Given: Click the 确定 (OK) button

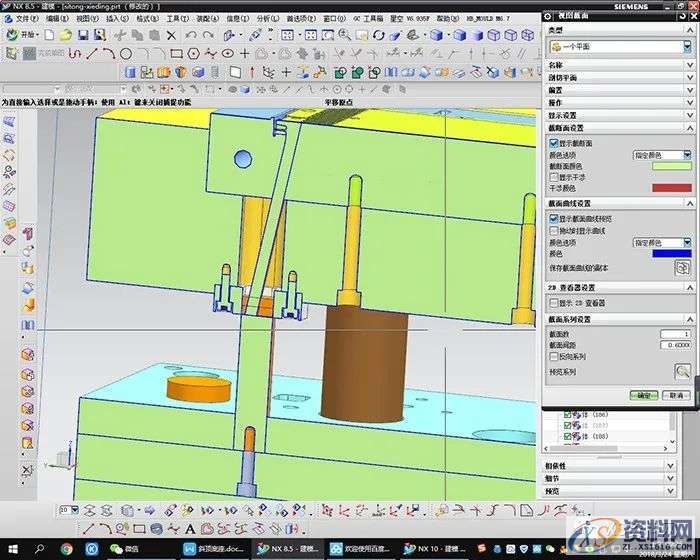Looking at the screenshot, I should [645, 395].
